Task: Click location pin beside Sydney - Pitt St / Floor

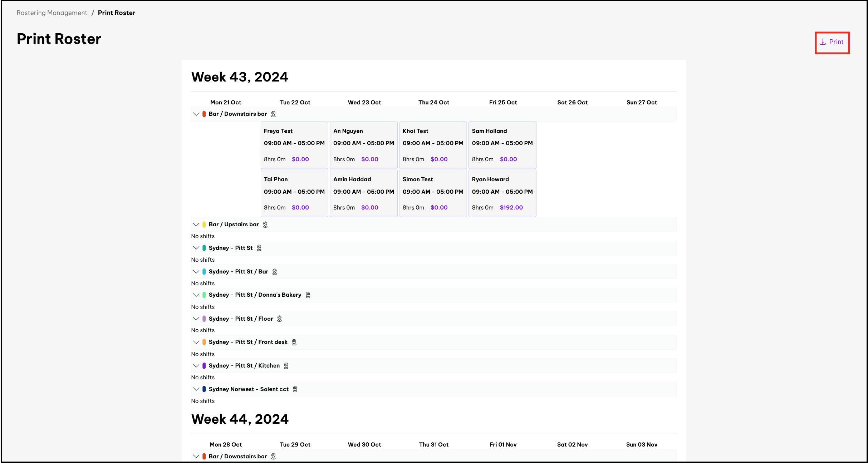Action: click(x=279, y=319)
